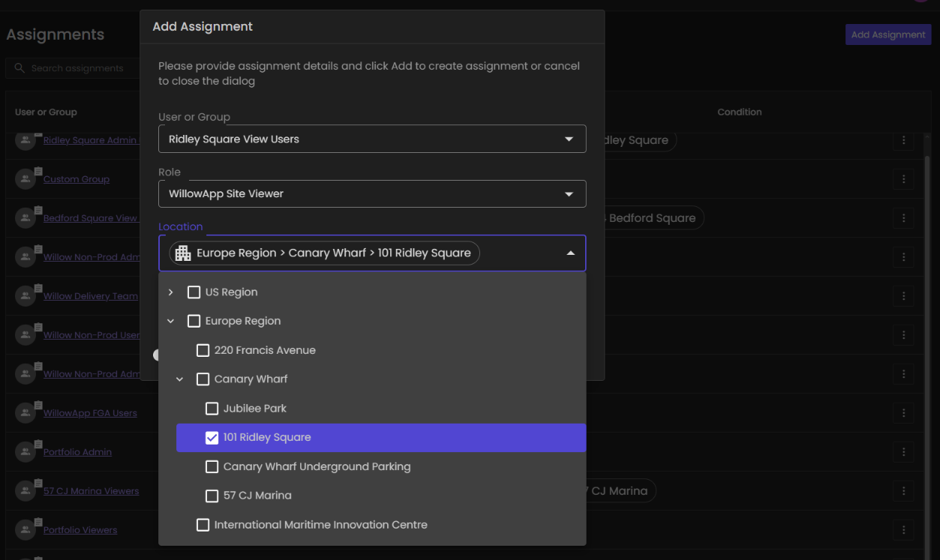Screen dimensions: 940x560
Task: Open options menu for Custom Group row
Action: (x=903, y=179)
